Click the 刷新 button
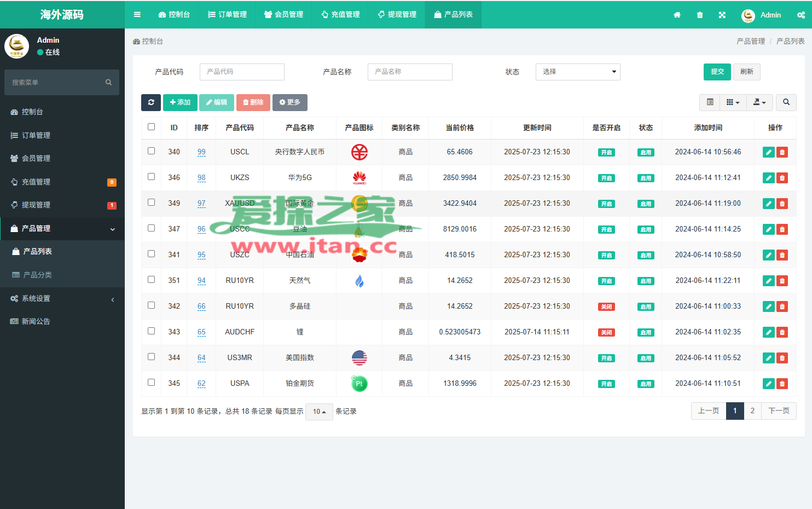 click(x=747, y=72)
